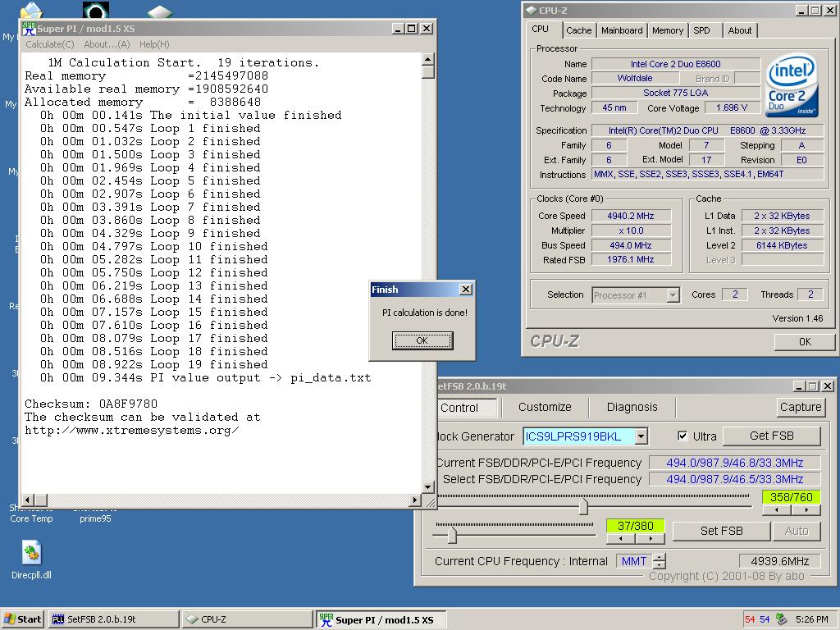Screen dimensions: 840x630
Task: Click the Get FSB button
Action: tap(771, 436)
